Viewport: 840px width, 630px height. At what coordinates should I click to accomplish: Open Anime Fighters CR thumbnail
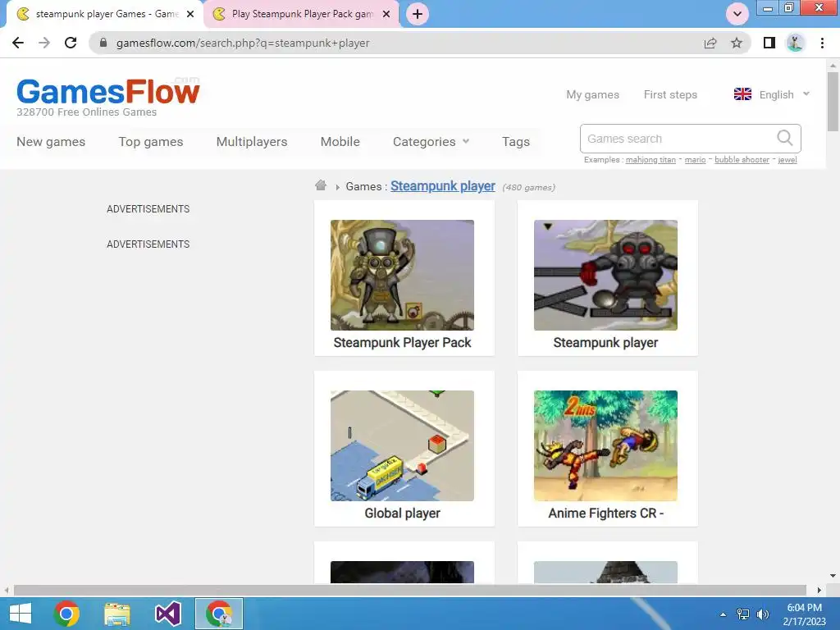[605, 445]
